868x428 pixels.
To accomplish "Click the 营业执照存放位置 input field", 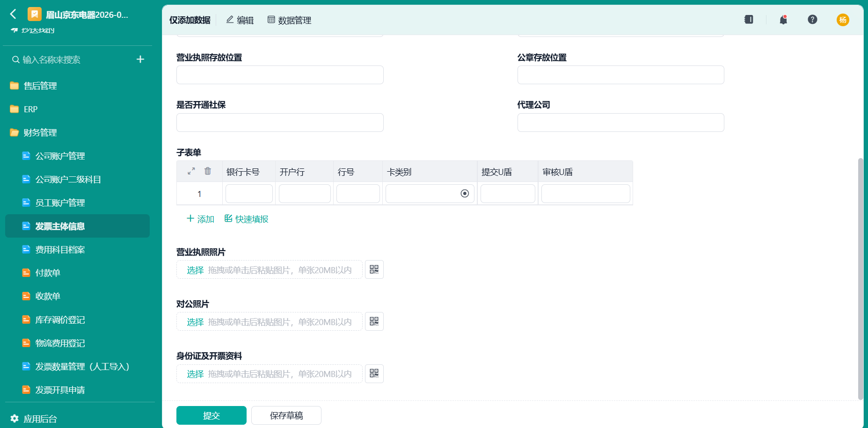I will (280, 75).
